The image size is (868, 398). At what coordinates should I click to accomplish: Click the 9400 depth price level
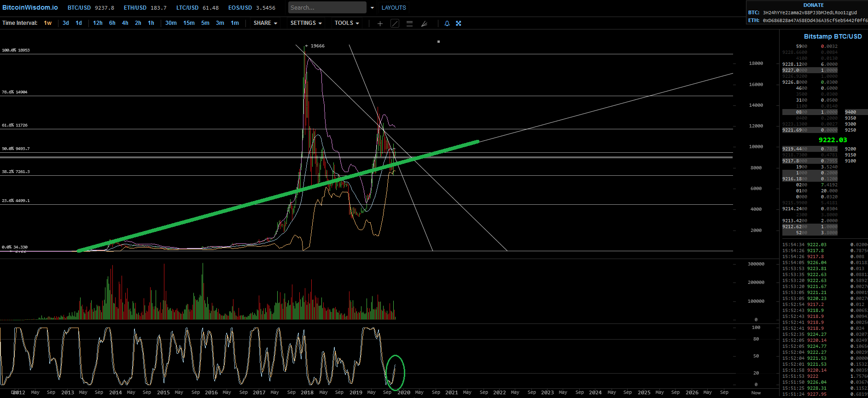(x=851, y=112)
